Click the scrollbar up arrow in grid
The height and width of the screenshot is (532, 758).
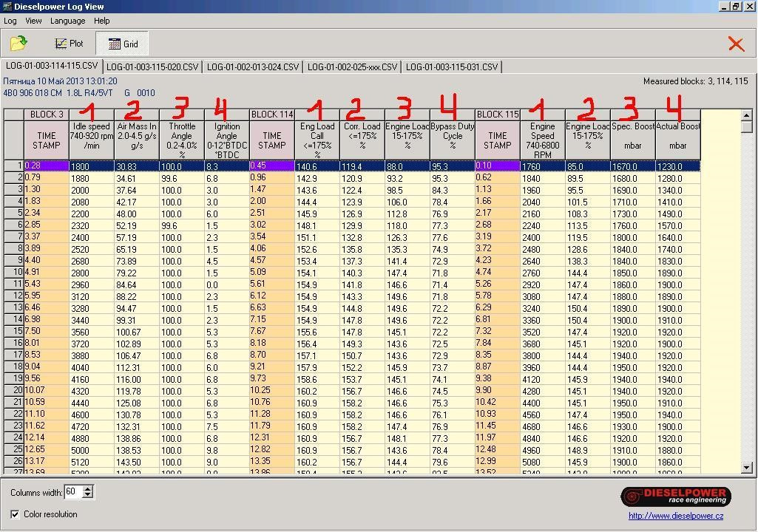(746, 115)
